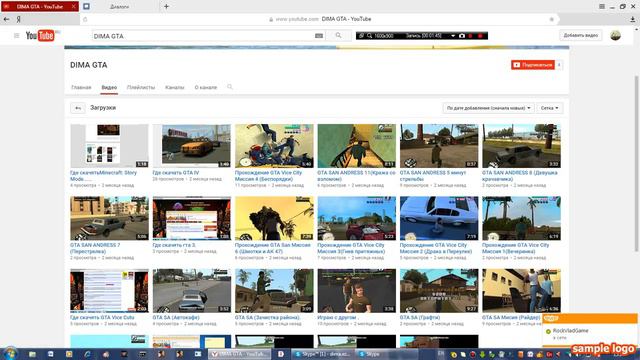Image resolution: width=640 pixels, height=360 pixels.
Task: Switch to Skype taskbar window
Action: (x=387, y=354)
